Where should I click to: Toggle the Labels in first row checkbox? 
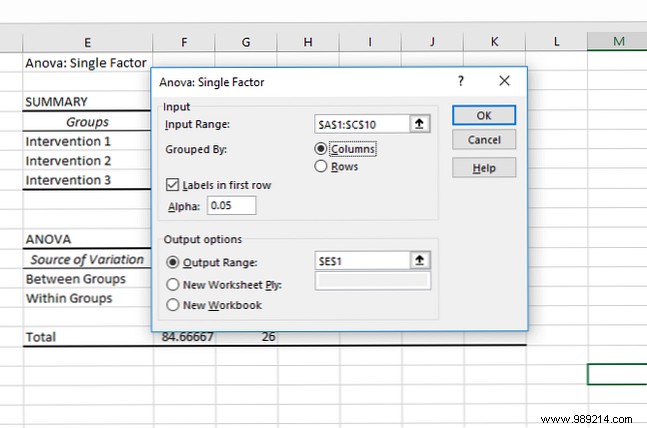click(172, 184)
